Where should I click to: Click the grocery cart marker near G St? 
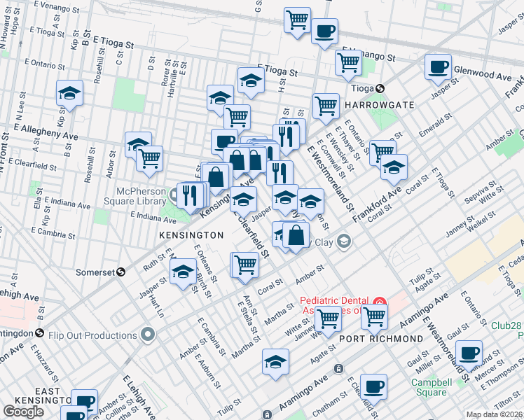coord(298,21)
